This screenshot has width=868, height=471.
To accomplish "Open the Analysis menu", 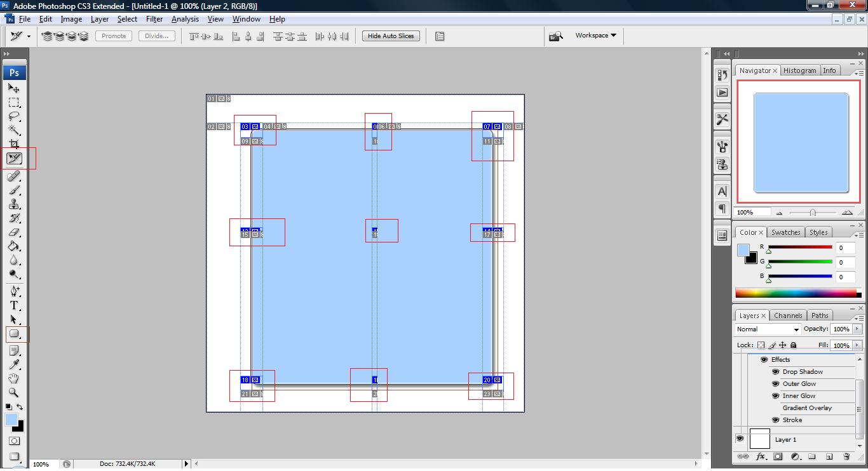I will 185,19.
